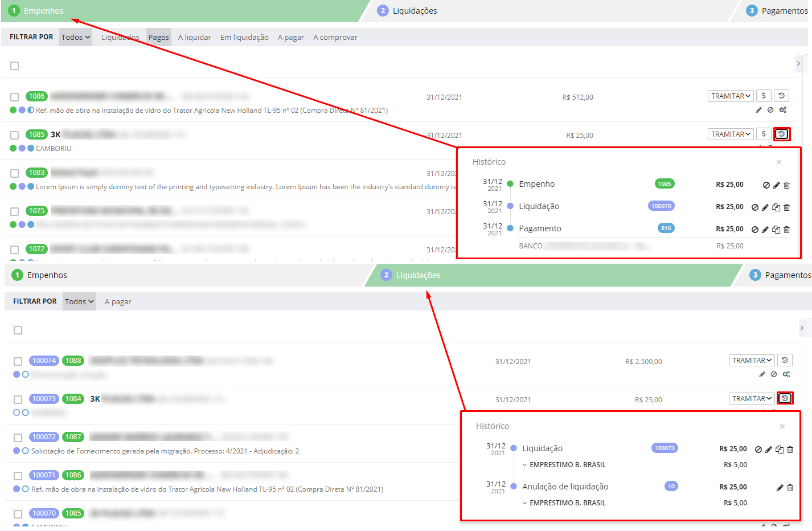Tick checkbox for liquidação 100072 row
812x531 pixels.
tap(18, 438)
